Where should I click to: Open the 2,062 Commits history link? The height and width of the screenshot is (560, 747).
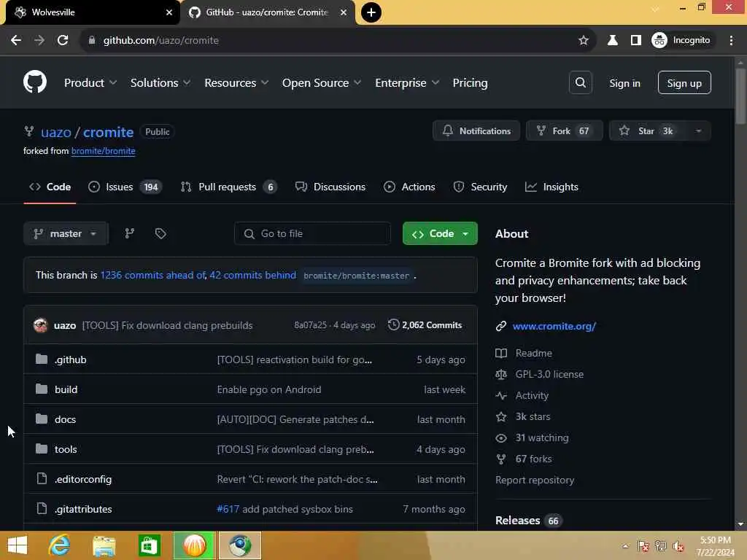(x=425, y=324)
